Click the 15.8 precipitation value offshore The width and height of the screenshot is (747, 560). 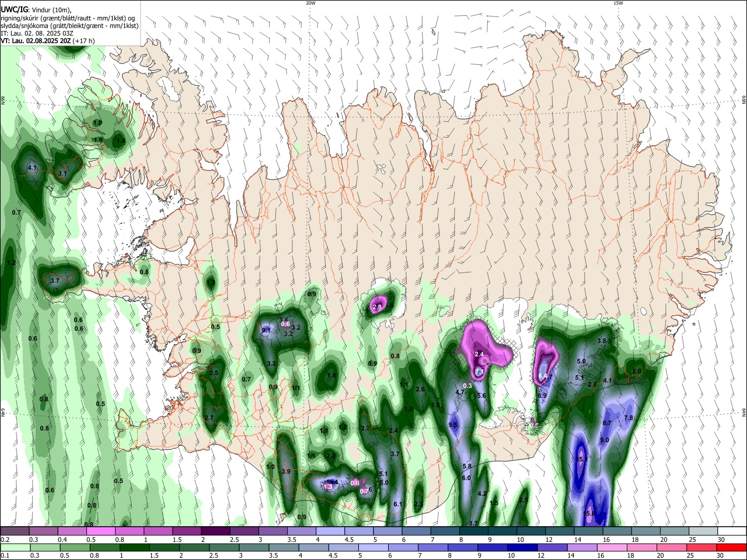coord(589,513)
